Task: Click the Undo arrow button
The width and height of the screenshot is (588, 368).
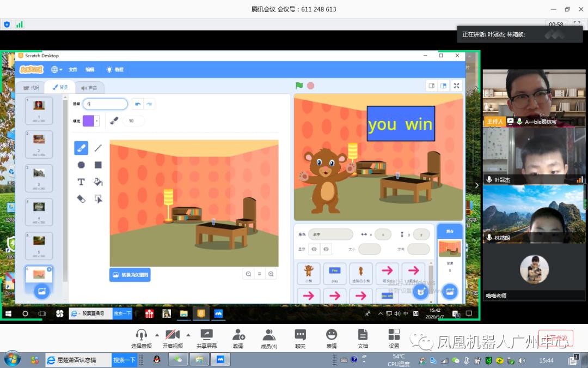Action: (138, 104)
